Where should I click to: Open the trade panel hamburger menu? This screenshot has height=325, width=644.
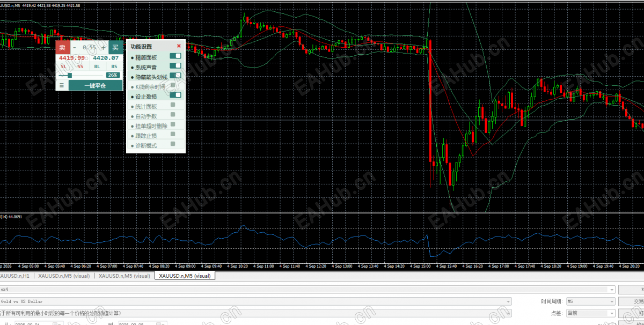coord(62,85)
